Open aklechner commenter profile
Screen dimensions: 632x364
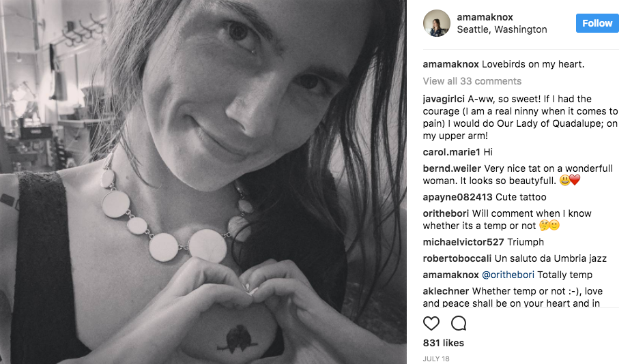click(x=446, y=291)
